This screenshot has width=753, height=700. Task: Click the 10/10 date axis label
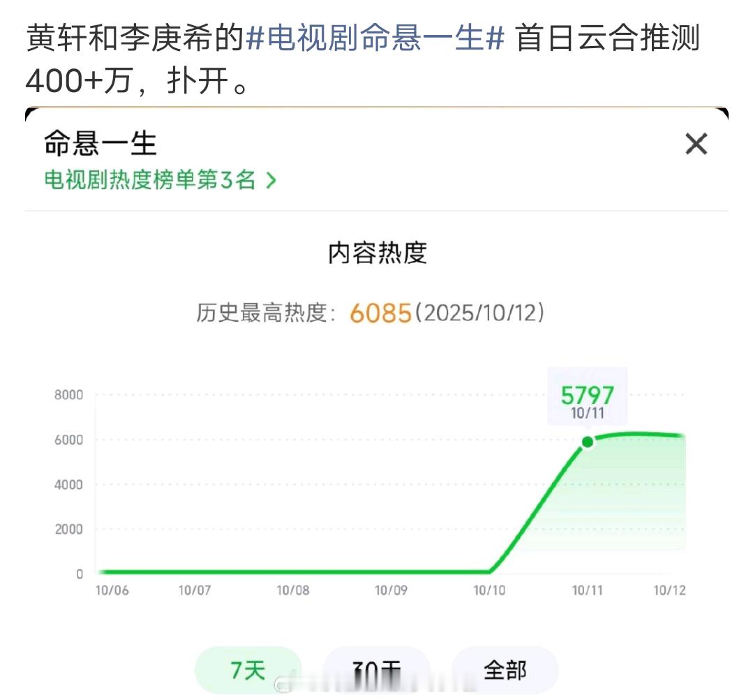(489, 590)
